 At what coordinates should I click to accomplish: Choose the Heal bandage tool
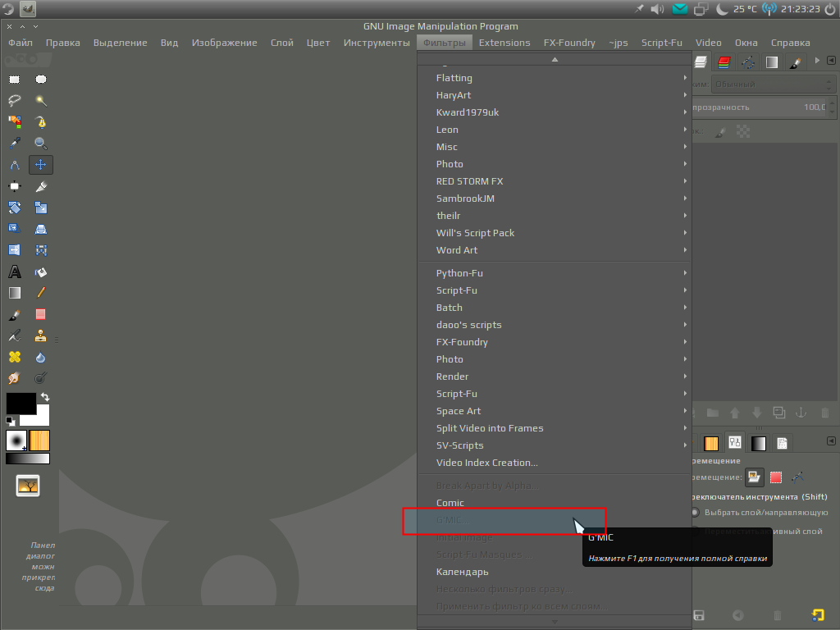point(15,358)
